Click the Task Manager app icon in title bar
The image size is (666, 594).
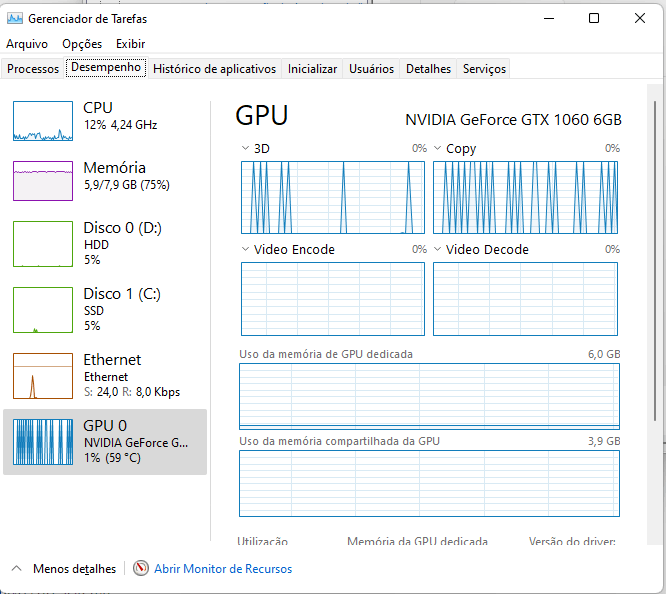point(15,19)
